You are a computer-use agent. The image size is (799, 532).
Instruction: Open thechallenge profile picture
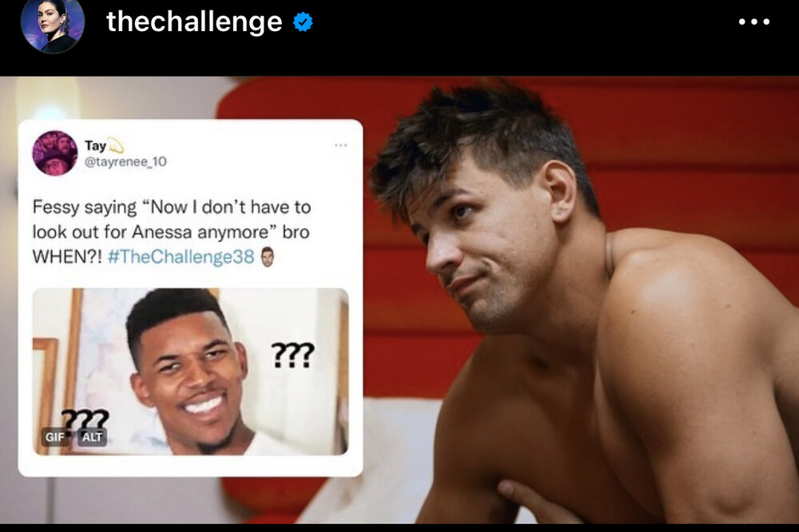(x=53, y=24)
